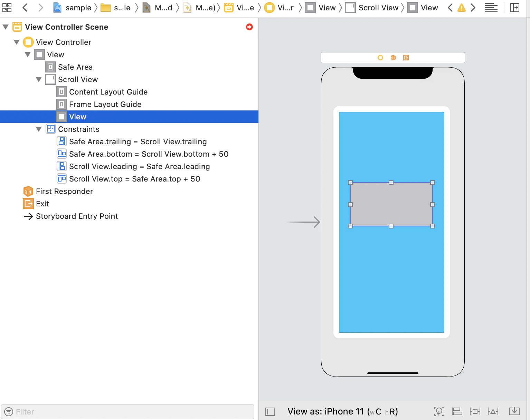Select Storyboard Entry Point row

pyautogui.click(x=129, y=216)
